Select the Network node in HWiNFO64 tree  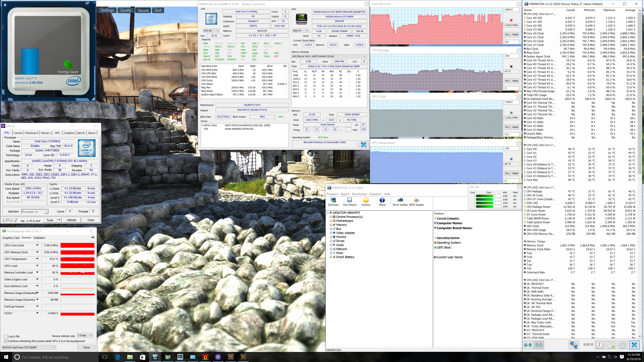[341, 249]
